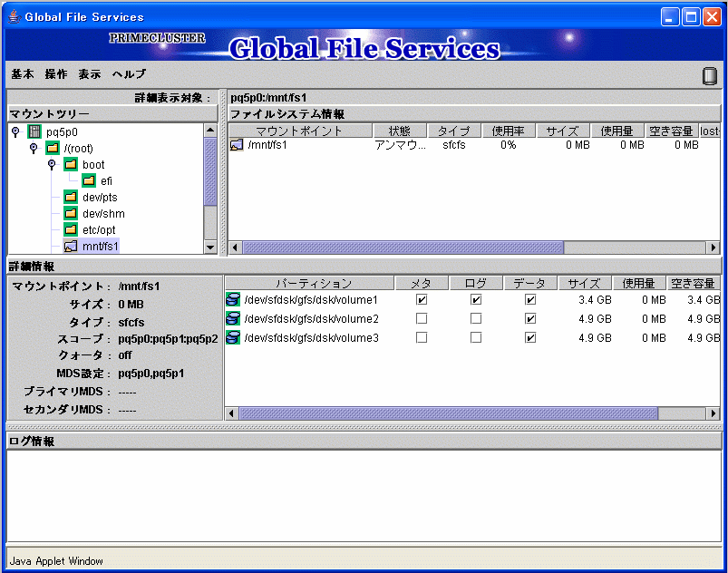Viewport: 728px width, 573px height.
Task: Click the 空き容量 header in filesystem table
Action: click(672, 131)
